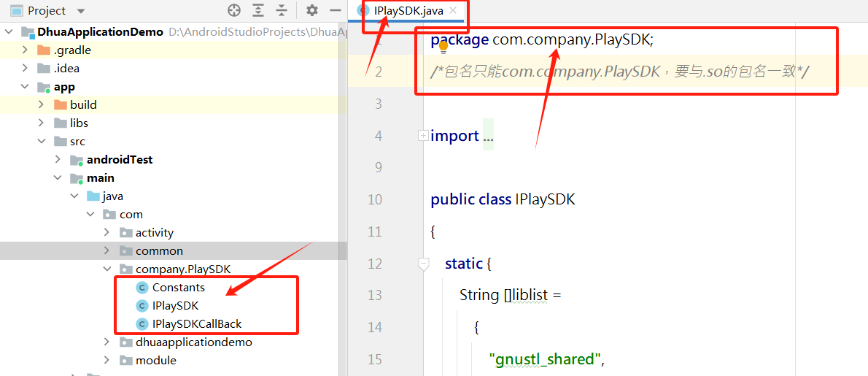Select the dhuaapplicationdemo package row

(174, 342)
